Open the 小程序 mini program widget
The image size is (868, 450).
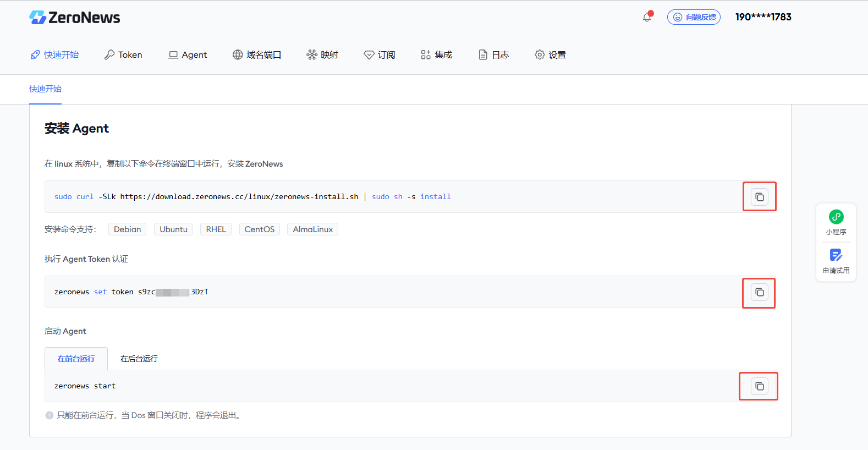[836, 222]
